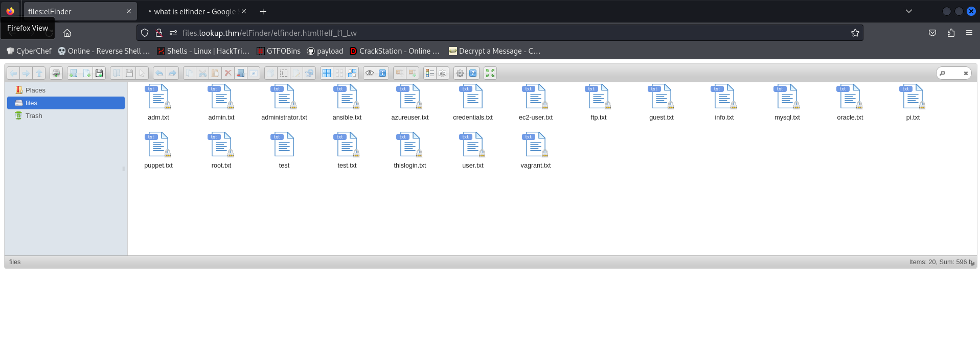Click the blue Help question mark icon
This screenshot has height=352, width=980.
pos(473,74)
